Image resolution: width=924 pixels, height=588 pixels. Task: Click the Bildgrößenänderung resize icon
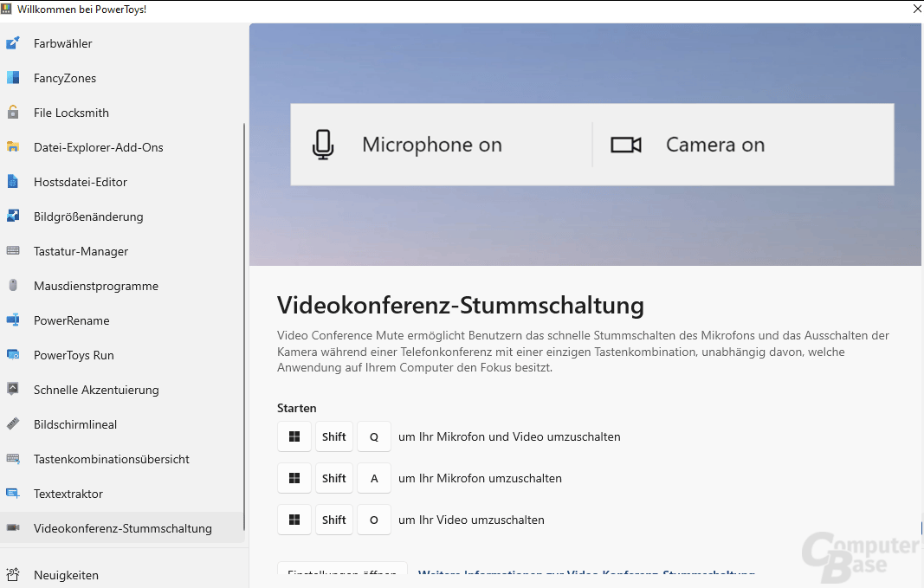point(13,216)
